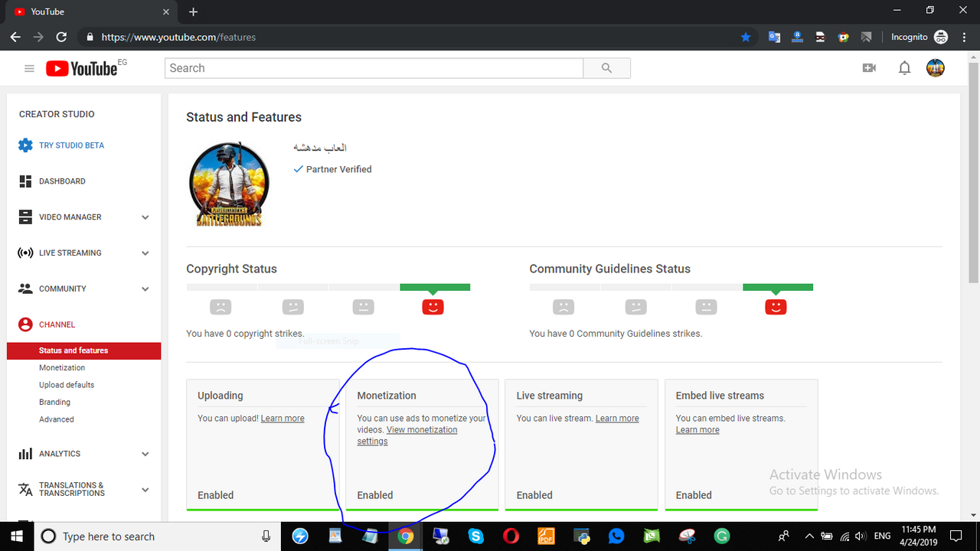Show hidden system tray icons
This screenshot has height=551, width=980.
click(x=808, y=536)
